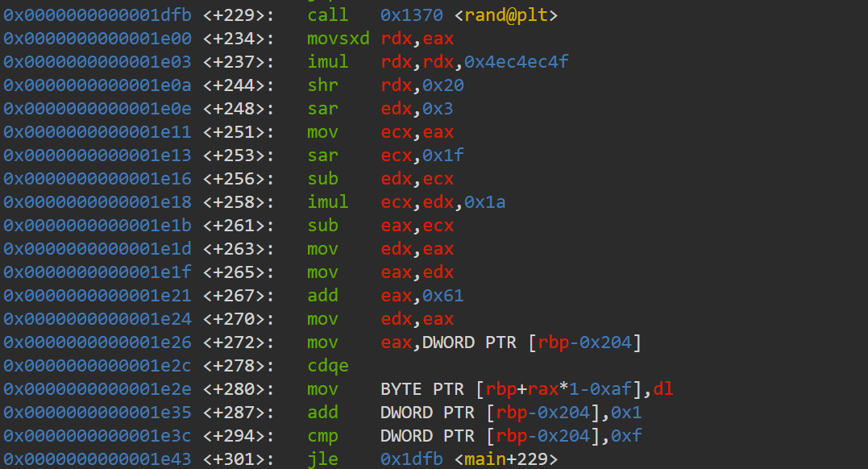
Task: Select the sar edx,0x3 line
Action: tap(380, 109)
